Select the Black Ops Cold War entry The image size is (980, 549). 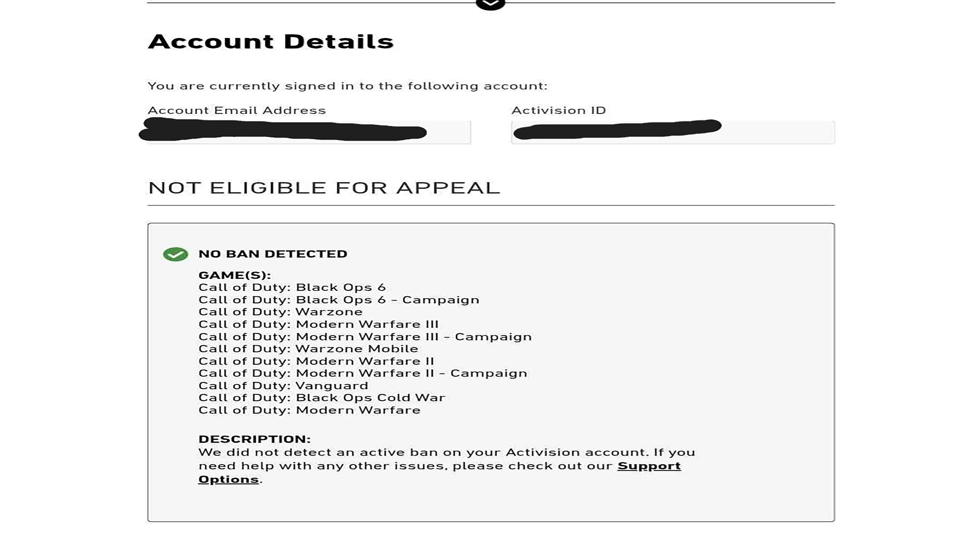coord(321,398)
